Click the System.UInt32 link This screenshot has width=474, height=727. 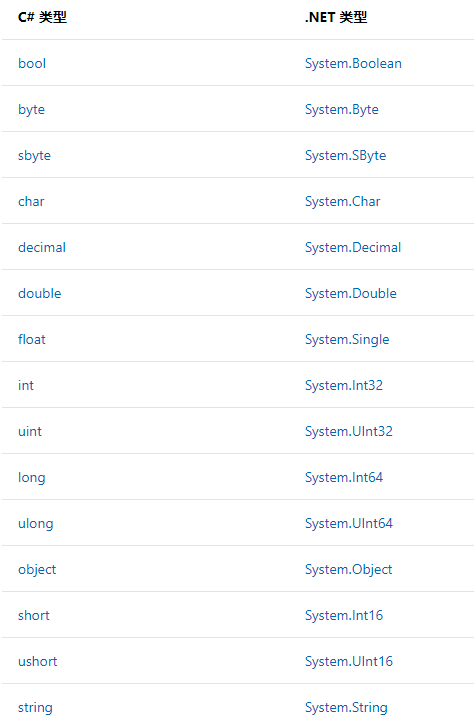pyautogui.click(x=348, y=432)
